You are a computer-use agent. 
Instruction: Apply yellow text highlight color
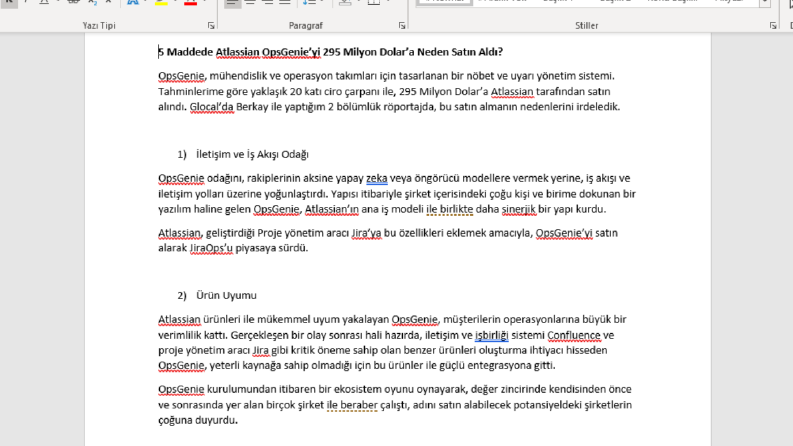(x=161, y=3)
